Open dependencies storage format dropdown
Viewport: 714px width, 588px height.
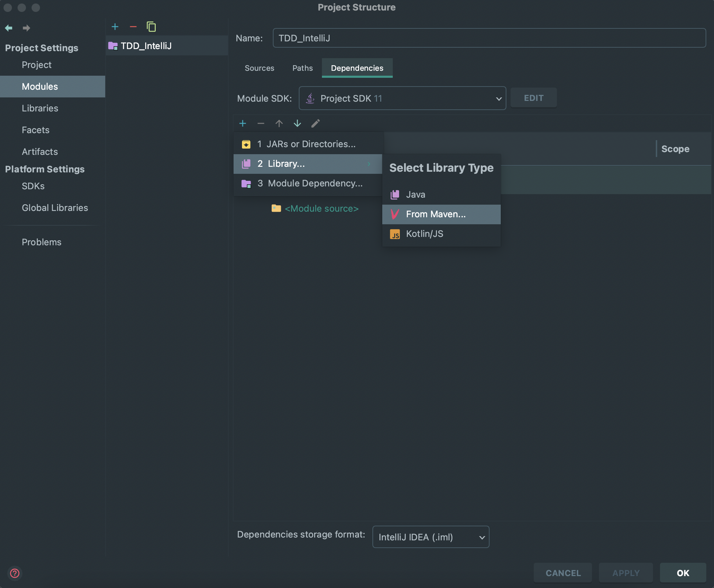[x=431, y=537]
